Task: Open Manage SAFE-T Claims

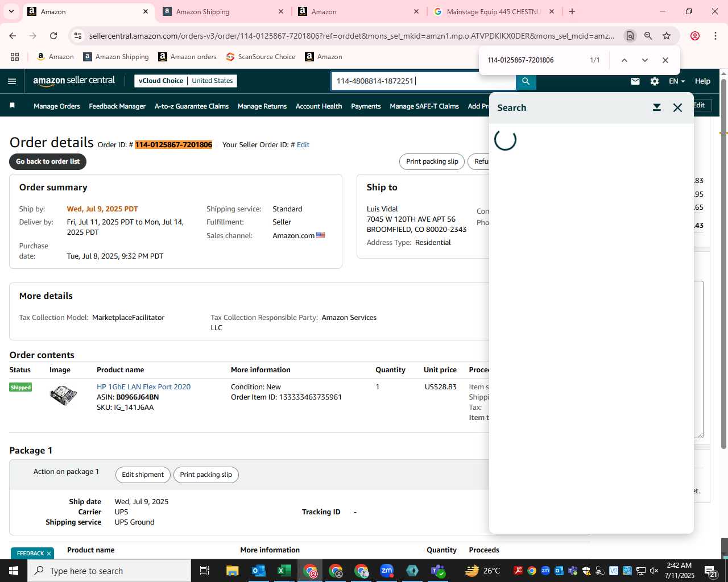Action: [424, 106]
